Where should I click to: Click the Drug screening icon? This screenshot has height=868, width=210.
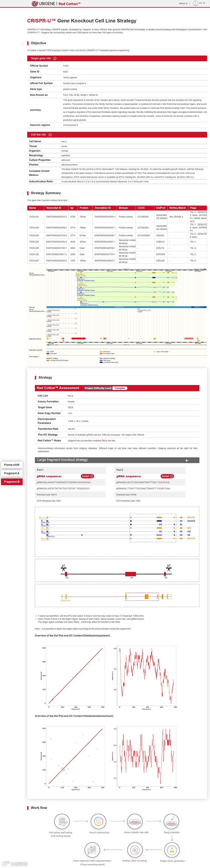click(171, 822)
